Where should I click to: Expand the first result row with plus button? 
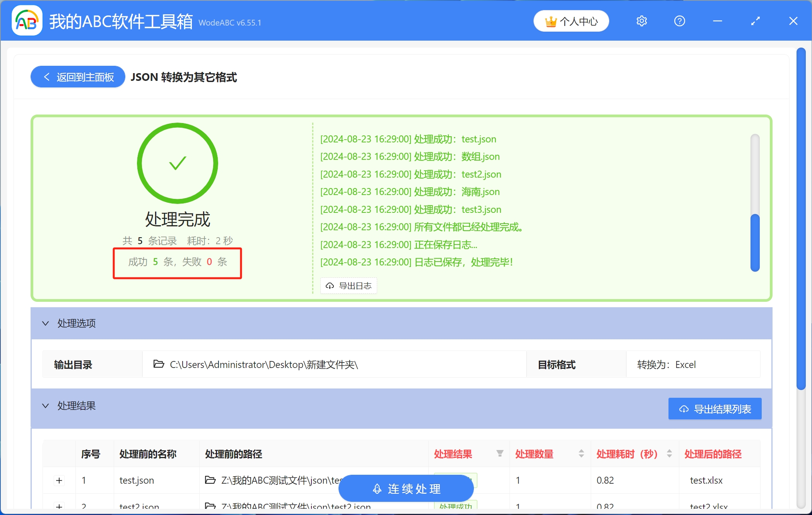click(x=59, y=480)
